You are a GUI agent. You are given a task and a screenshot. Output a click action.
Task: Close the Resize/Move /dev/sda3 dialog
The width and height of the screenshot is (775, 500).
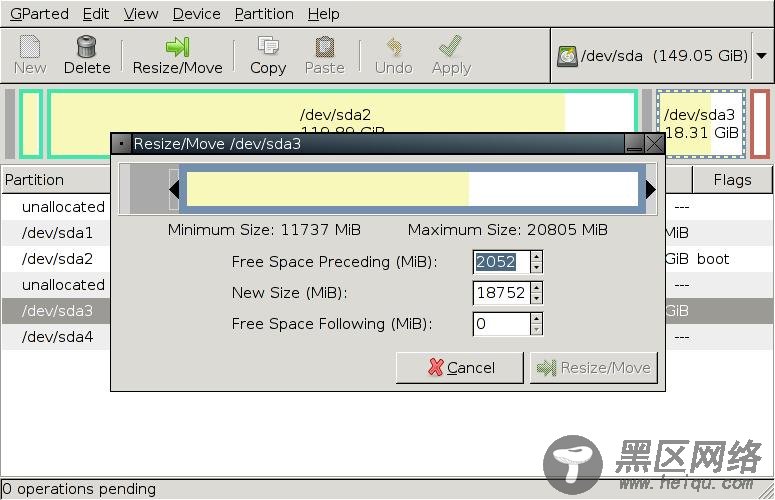click(654, 144)
